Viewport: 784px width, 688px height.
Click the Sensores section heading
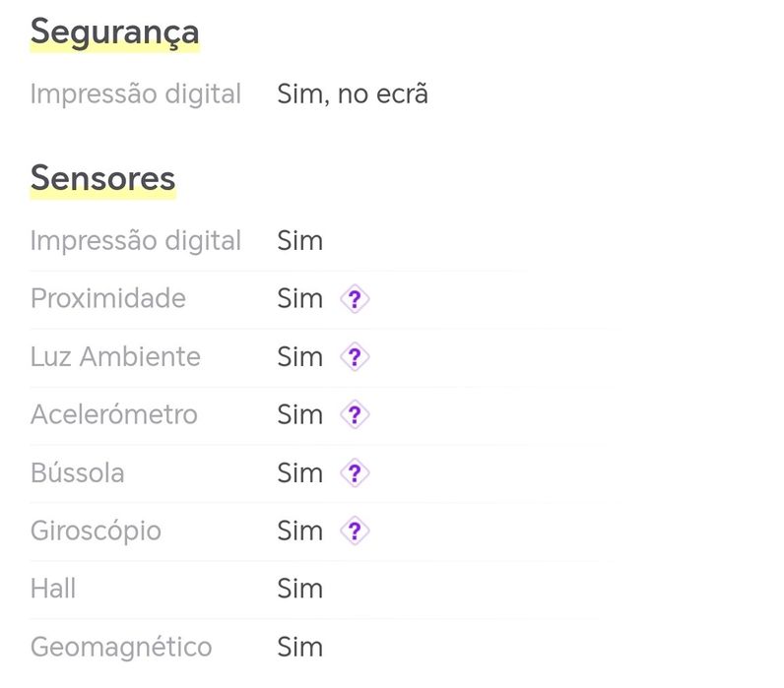(102, 178)
